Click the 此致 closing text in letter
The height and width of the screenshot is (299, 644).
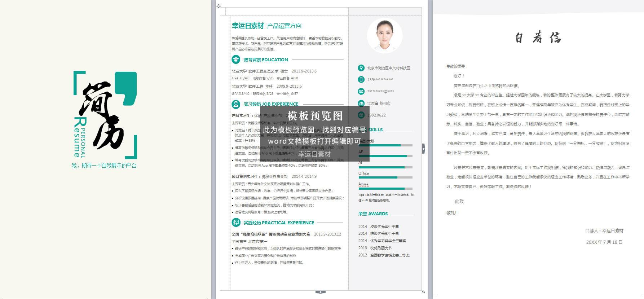(x=459, y=201)
